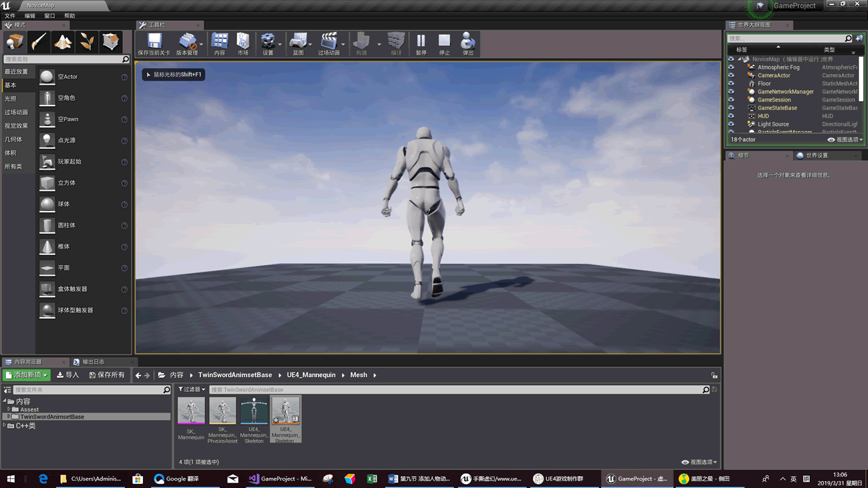Open 市场 marketplace toolbar icon
The image size is (868, 488).
[243, 44]
